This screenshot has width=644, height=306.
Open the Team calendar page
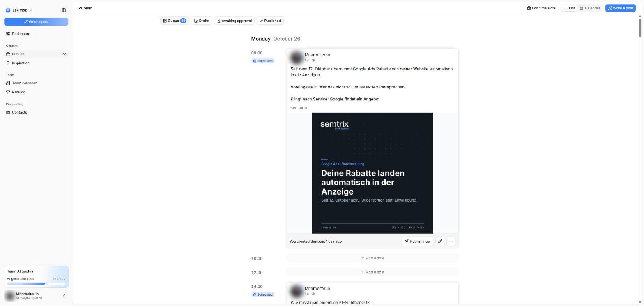[x=36, y=83]
